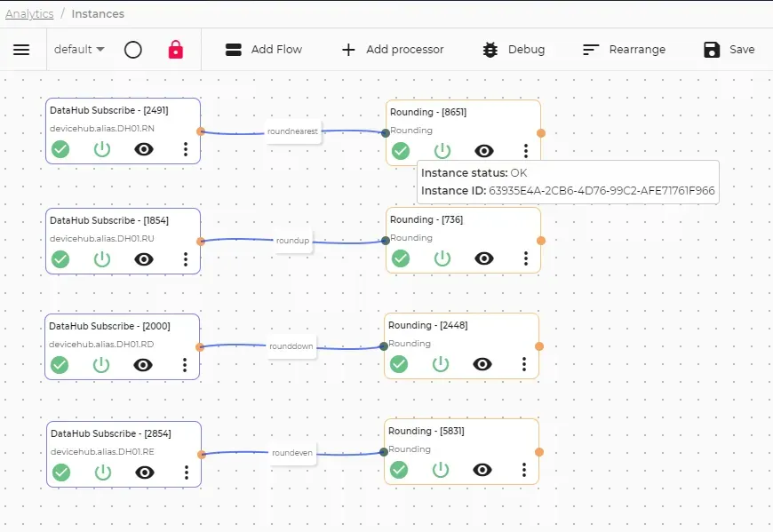Click status check on DataHub Subscribe [2491]

(x=60, y=148)
